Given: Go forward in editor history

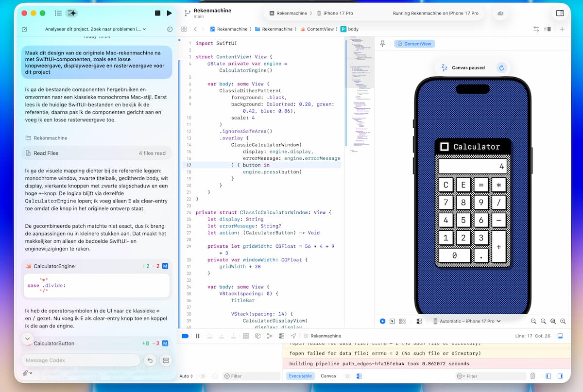Looking at the screenshot, I should pos(204,29).
